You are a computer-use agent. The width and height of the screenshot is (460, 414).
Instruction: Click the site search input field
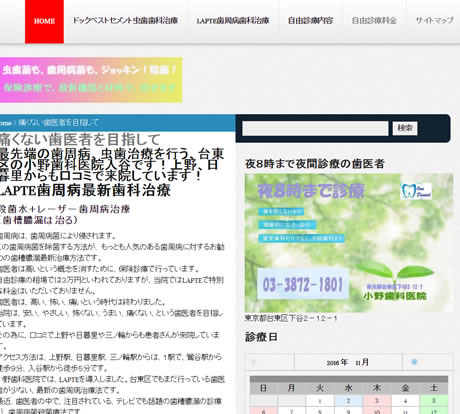[315, 128]
